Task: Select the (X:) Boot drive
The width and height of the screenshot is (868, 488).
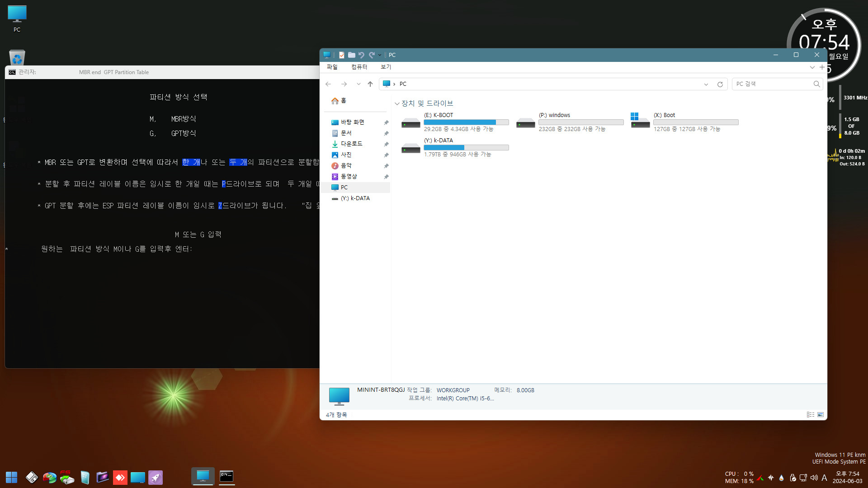Action: click(684, 122)
